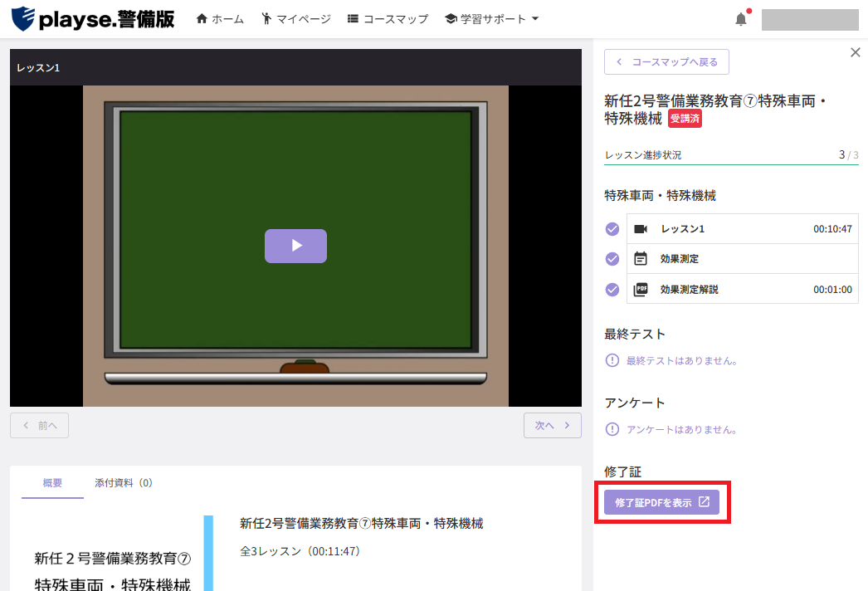Click the 全3レッスン（00:11:47） summary text
The width and height of the screenshot is (868, 591).
pos(300,551)
